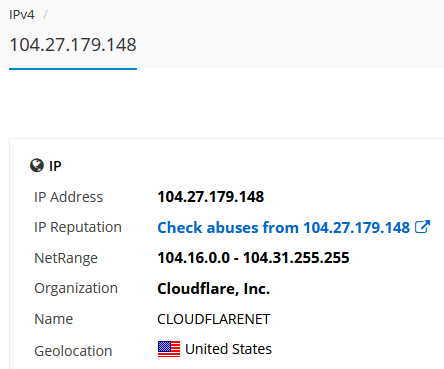Viewport: 444px width, 369px height.
Task: Click the IP section heading
Action: coord(55,166)
